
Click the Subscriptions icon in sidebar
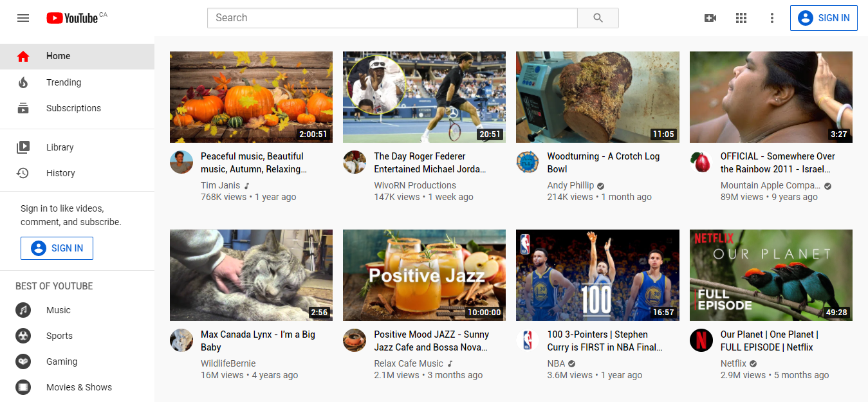(x=23, y=108)
